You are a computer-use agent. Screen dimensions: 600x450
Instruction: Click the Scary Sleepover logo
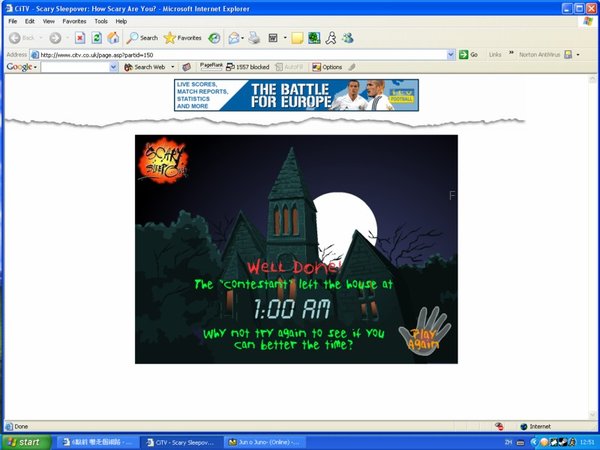pyautogui.click(x=163, y=161)
